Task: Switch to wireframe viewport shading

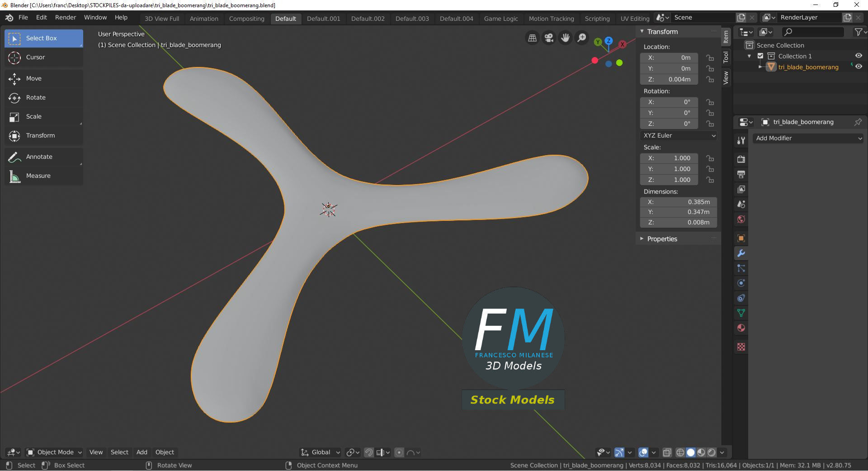Action: tap(680, 452)
